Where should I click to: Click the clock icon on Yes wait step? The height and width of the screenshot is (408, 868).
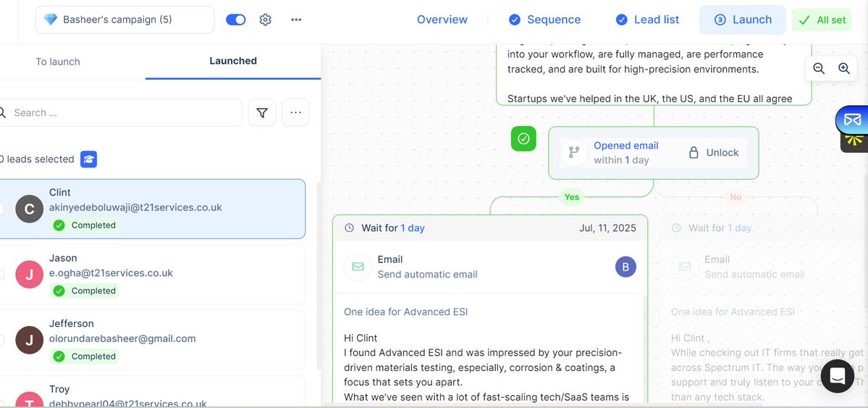coord(350,228)
